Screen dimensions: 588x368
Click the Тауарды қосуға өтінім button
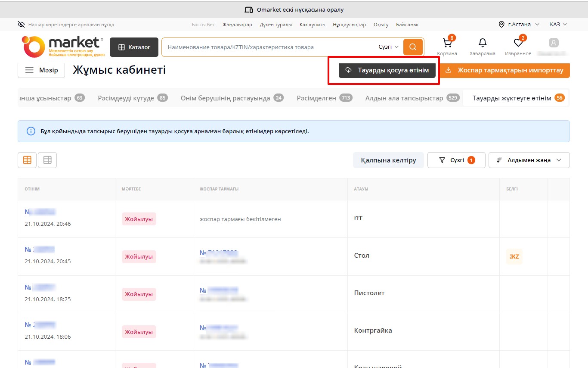(387, 70)
